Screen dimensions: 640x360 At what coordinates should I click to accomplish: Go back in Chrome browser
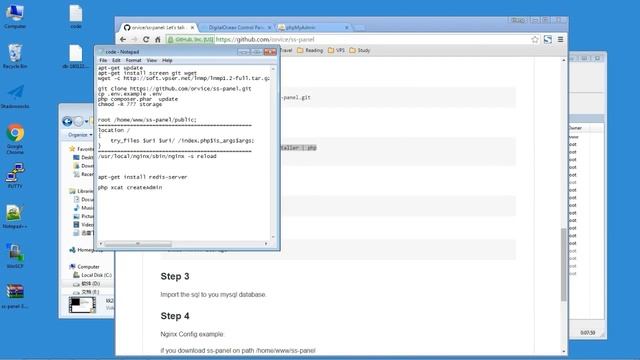pyautogui.click(x=123, y=40)
